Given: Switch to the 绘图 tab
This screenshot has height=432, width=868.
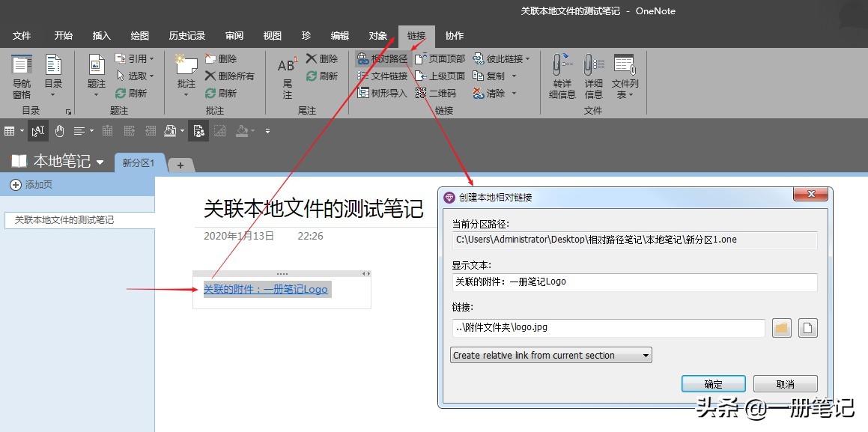Looking at the screenshot, I should (139, 35).
